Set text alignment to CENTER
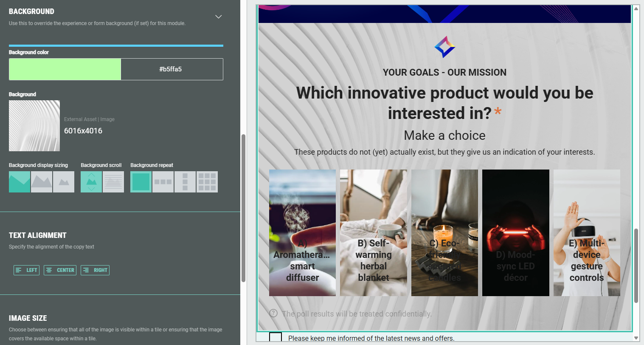 click(x=60, y=270)
